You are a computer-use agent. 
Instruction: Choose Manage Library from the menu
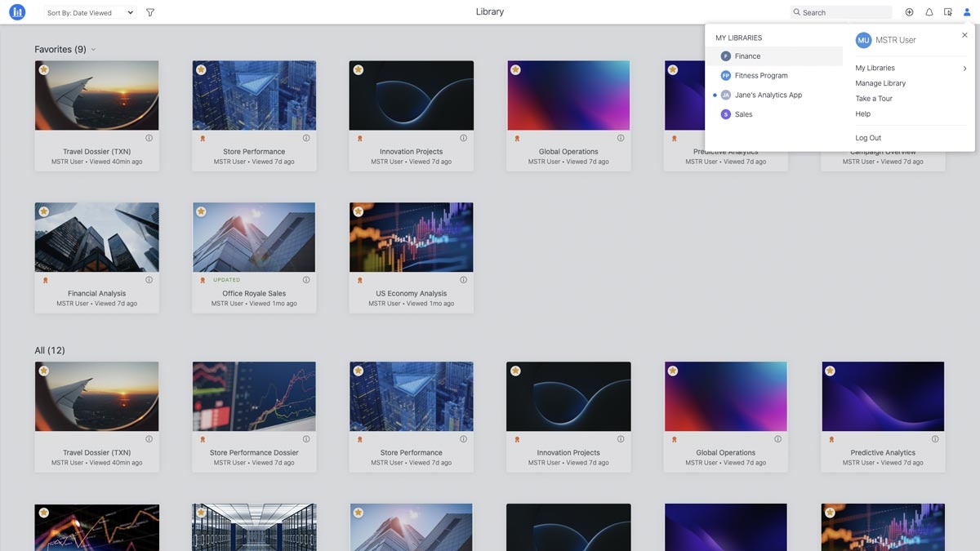coord(880,82)
